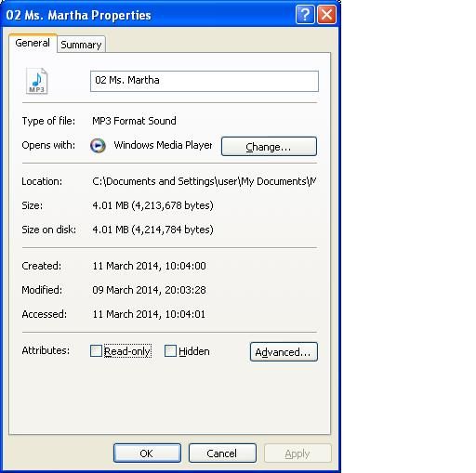Viewport: 476px width, 473px height.
Task: Click the MP3 file type icon
Action: click(36, 81)
